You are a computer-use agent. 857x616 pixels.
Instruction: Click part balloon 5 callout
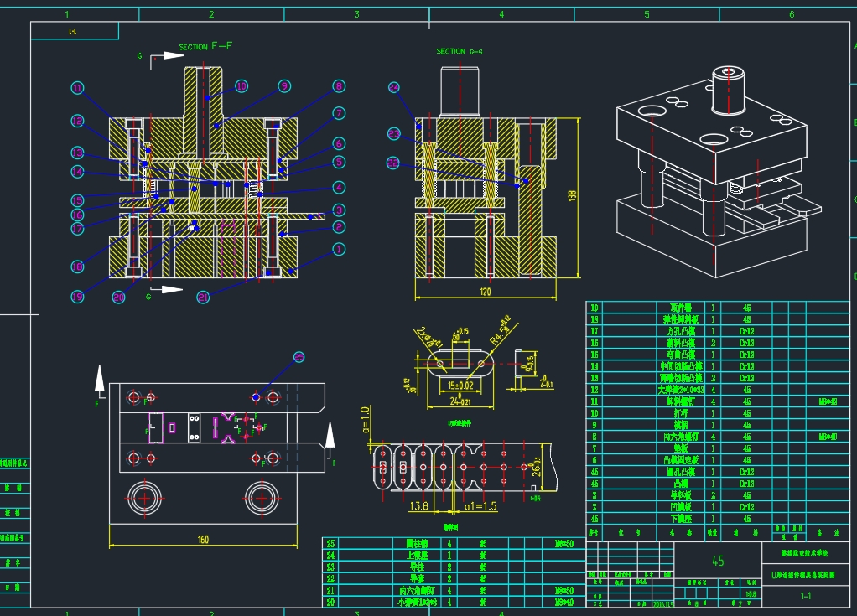339,162
